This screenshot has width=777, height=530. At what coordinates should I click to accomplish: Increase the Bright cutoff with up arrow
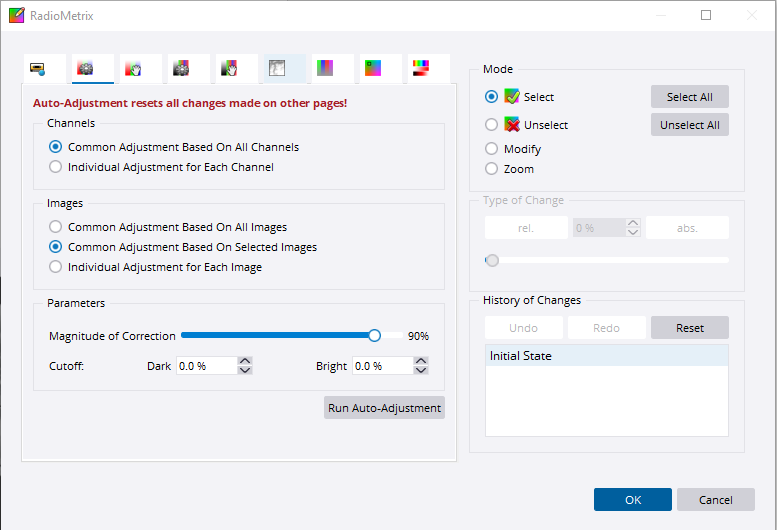tap(421, 361)
